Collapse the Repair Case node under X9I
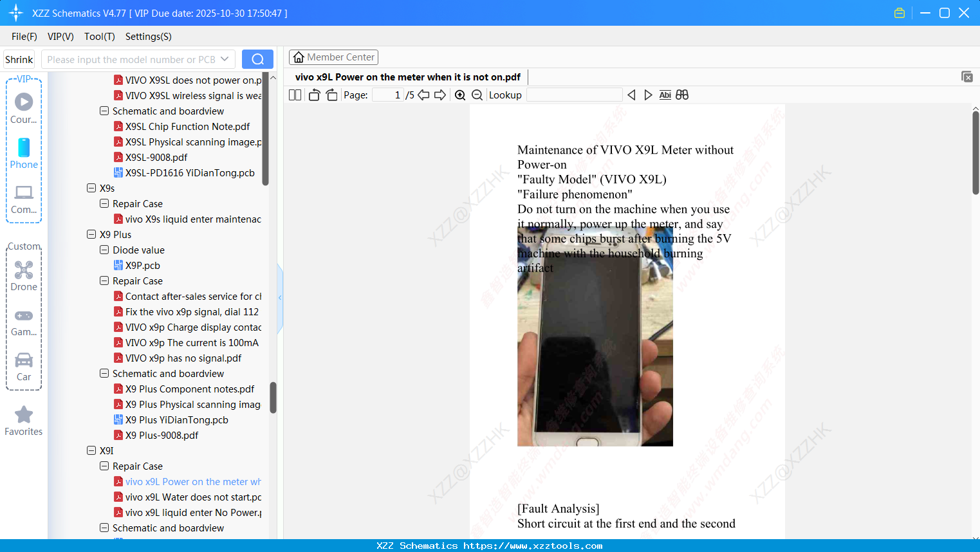This screenshot has width=980, height=552. click(104, 466)
